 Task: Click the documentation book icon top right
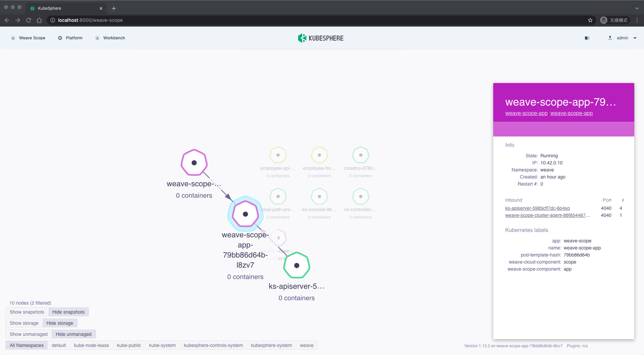point(587,38)
